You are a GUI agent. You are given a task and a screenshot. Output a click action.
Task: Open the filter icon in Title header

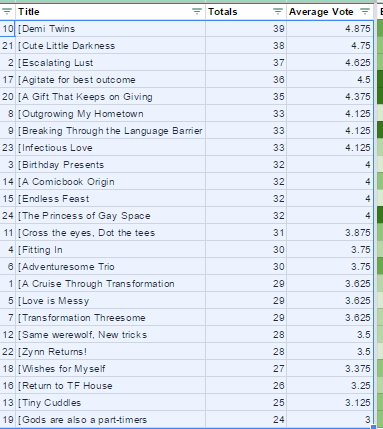coord(197,12)
